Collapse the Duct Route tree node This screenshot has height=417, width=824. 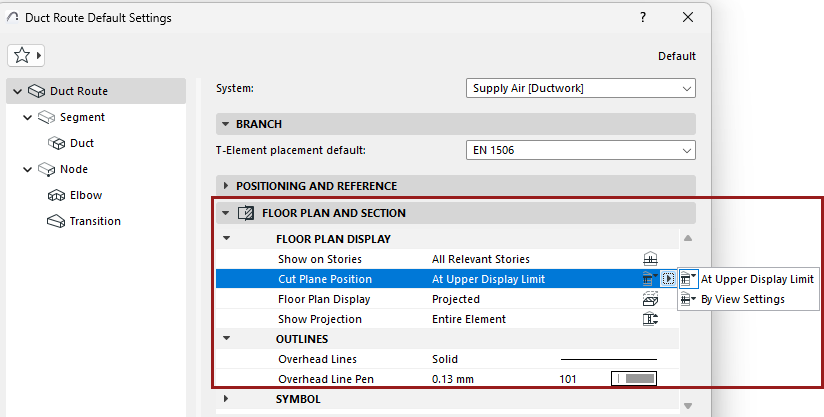[17, 91]
